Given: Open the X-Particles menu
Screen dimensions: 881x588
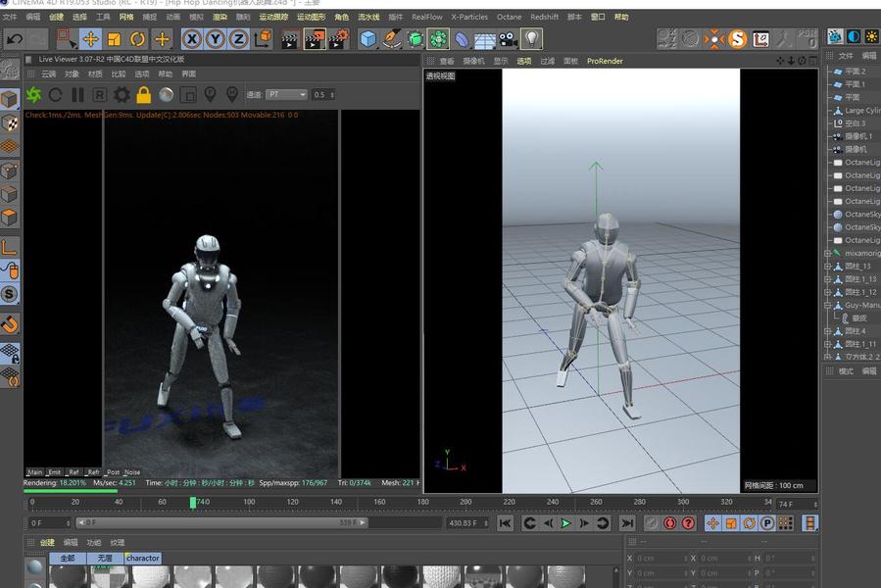Looking at the screenshot, I should tap(469, 17).
